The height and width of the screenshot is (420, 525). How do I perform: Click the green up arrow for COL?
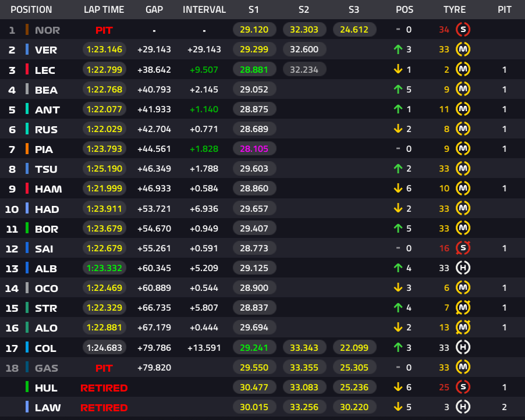[x=398, y=347]
